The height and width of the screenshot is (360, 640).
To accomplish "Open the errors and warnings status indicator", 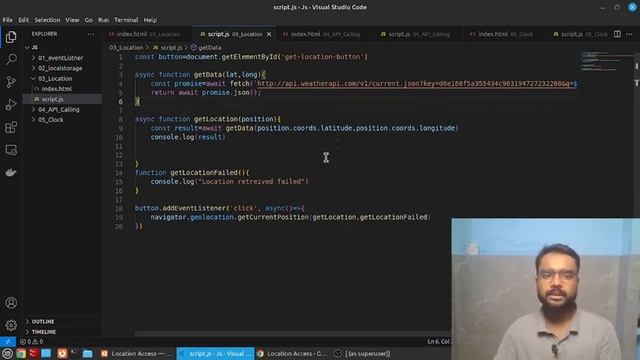I will point(32,342).
